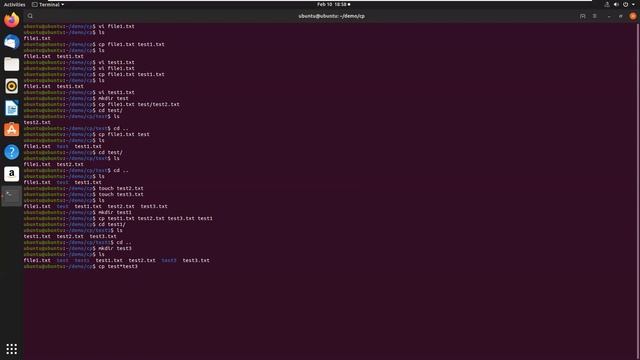
Task: Click the volume icon in the top bar
Action: pyautogui.click(x=616, y=4)
